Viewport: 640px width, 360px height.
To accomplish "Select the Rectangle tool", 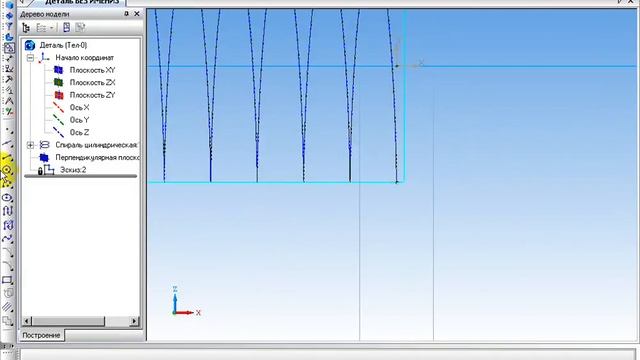I will [x=7, y=280].
